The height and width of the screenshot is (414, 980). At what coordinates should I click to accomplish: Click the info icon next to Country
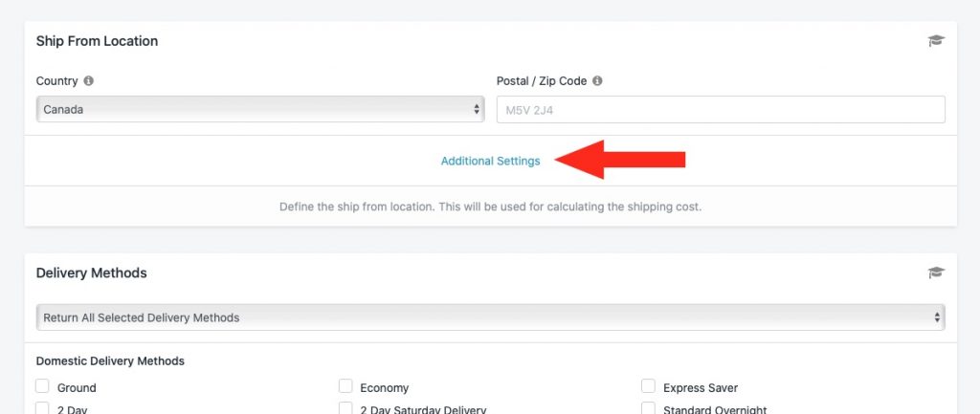click(x=89, y=81)
